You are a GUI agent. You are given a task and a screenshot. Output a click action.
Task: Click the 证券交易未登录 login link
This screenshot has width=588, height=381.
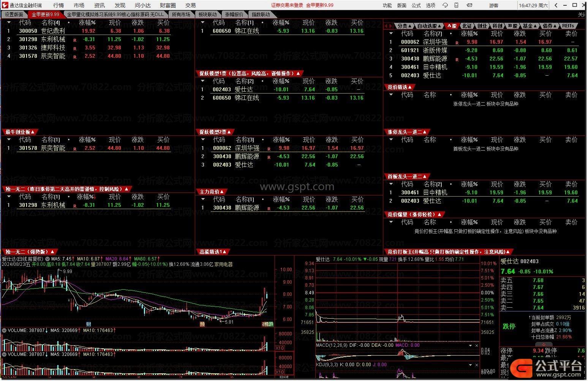287,5
